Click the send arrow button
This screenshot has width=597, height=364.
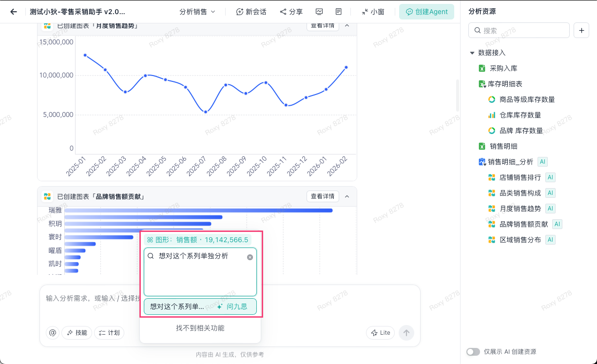(x=406, y=333)
